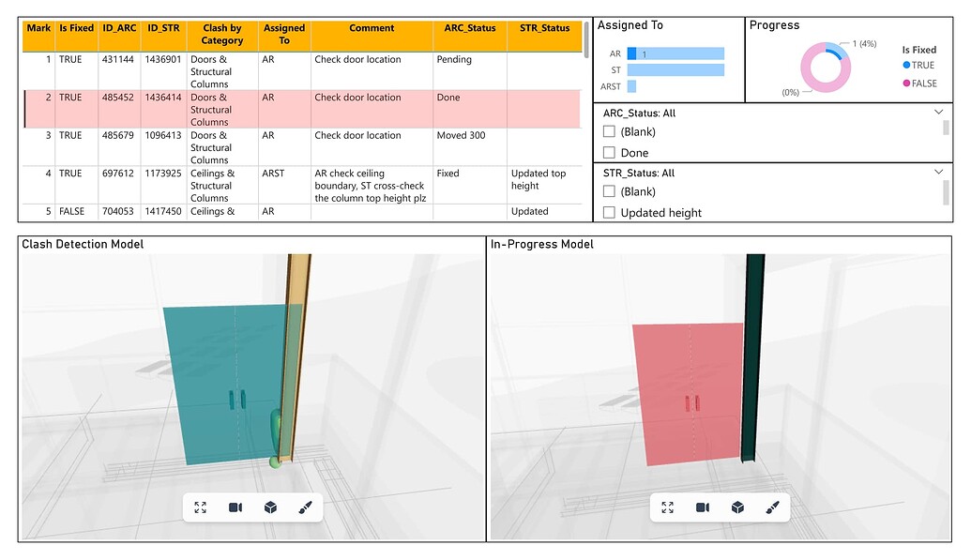The width and height of the screenshot is (971, 560).
Task: Click dark green column in In-Progress Model
Action: point(753,356)
